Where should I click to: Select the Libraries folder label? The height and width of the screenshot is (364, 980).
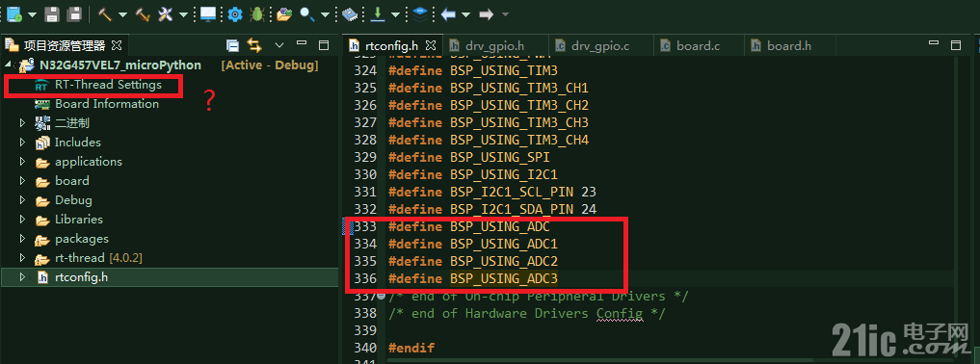point(79,220)
